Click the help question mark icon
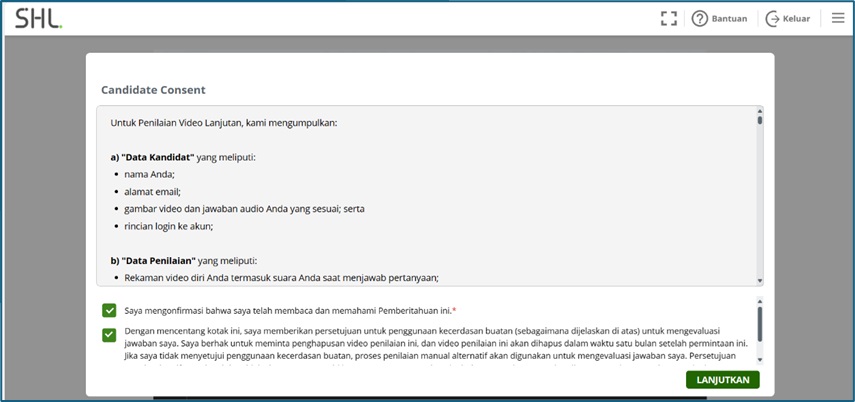 699,18
